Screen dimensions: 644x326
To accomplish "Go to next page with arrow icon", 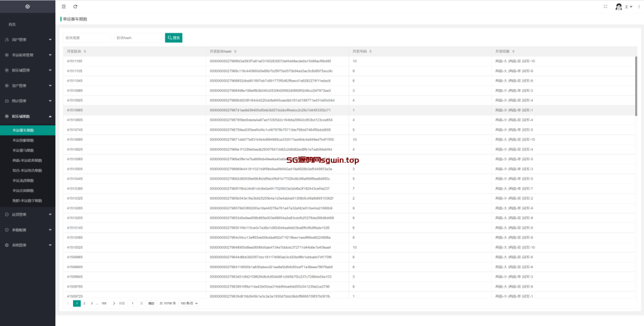I will 114,303.
